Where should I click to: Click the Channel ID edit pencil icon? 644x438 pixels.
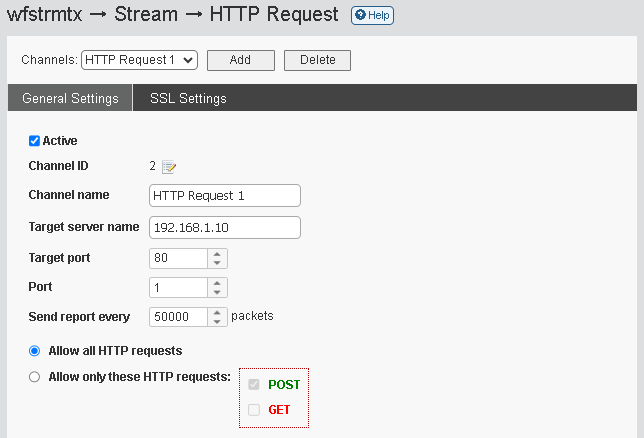click(x=169, y=167)
